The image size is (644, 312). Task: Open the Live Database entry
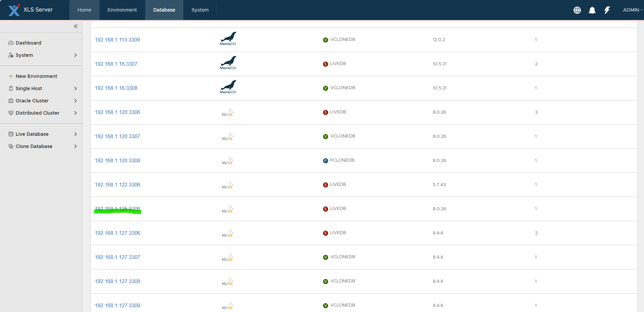(x=32, y=134)
